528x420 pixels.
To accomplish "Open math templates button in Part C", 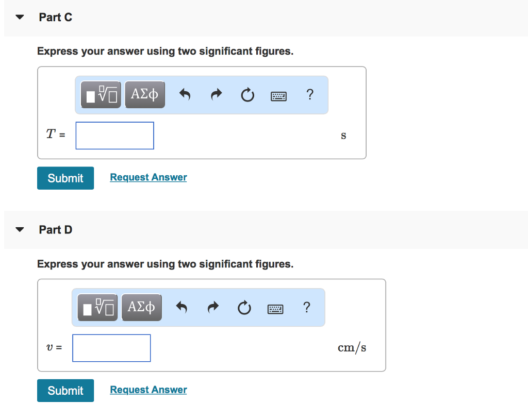I will pyautogui.click(x=101, y=95).
